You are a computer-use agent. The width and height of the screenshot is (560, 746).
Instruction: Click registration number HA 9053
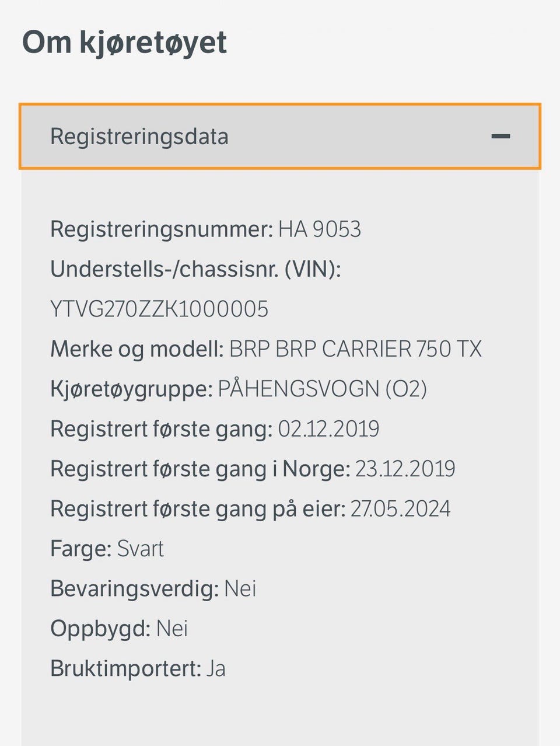click(x=320, y=229)
